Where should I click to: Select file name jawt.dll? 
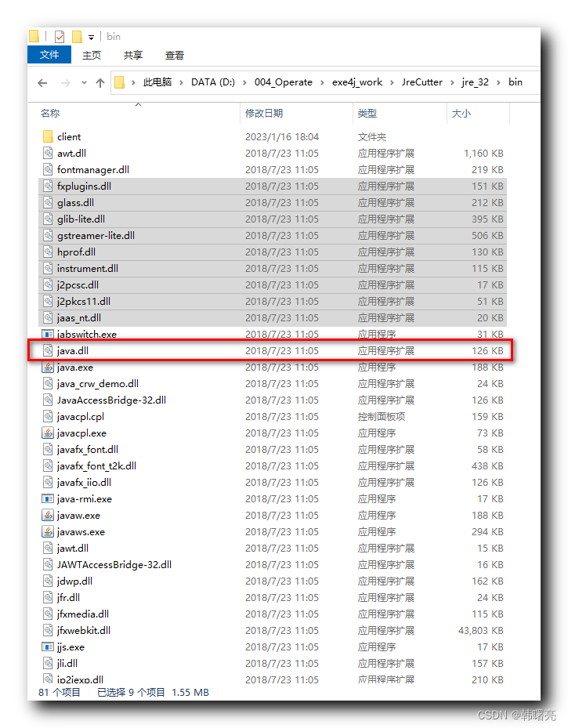[72, 549]
